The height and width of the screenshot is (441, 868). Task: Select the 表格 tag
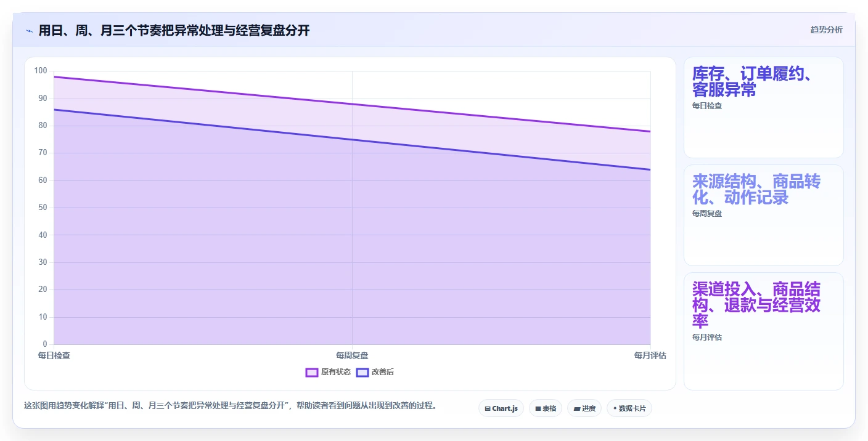pyautogui.click(x=546, y=408)
